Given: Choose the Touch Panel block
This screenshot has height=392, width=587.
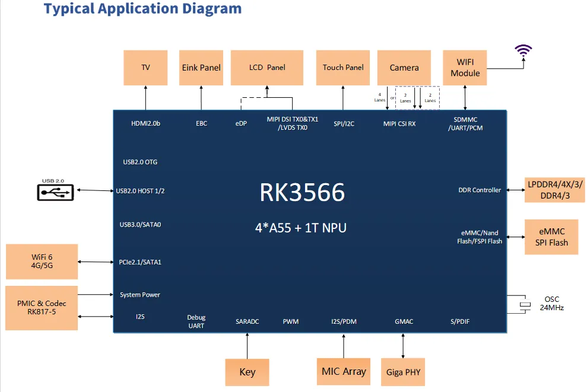Looking at the screenshot, I should click(x=343, y=68).
